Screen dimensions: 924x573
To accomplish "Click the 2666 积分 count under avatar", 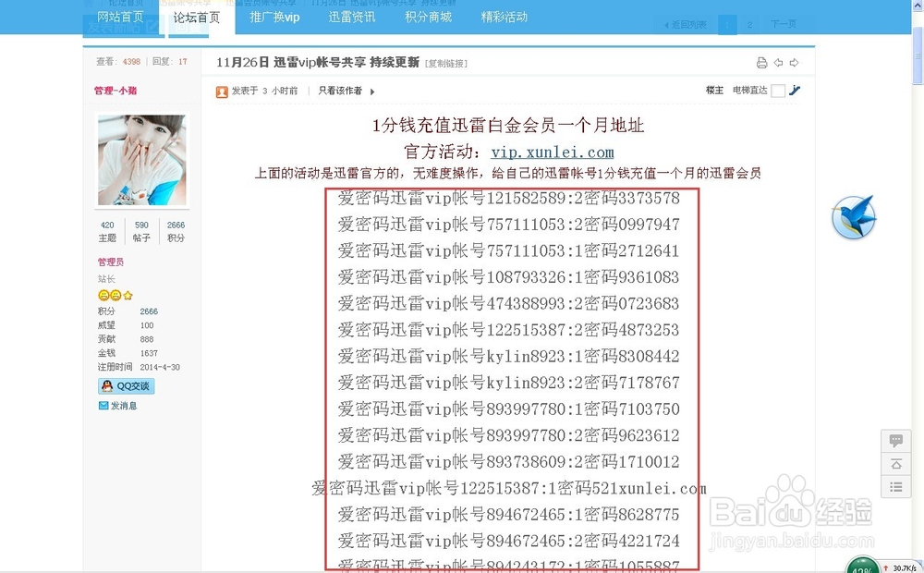I will pyautogui.click(x=176, y=231).
